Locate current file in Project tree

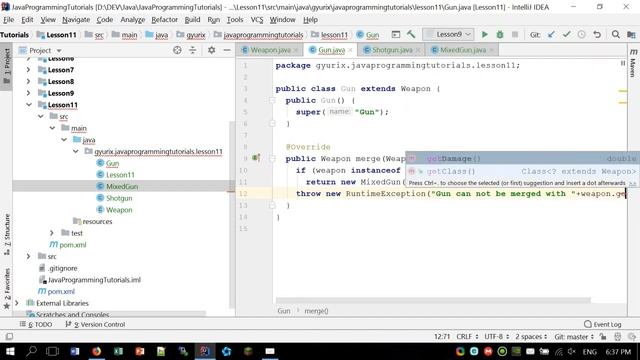(x=177, y=50)
